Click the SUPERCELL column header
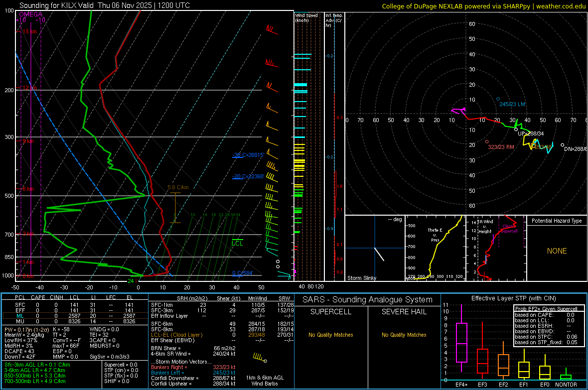 click(x=331, y=312)
